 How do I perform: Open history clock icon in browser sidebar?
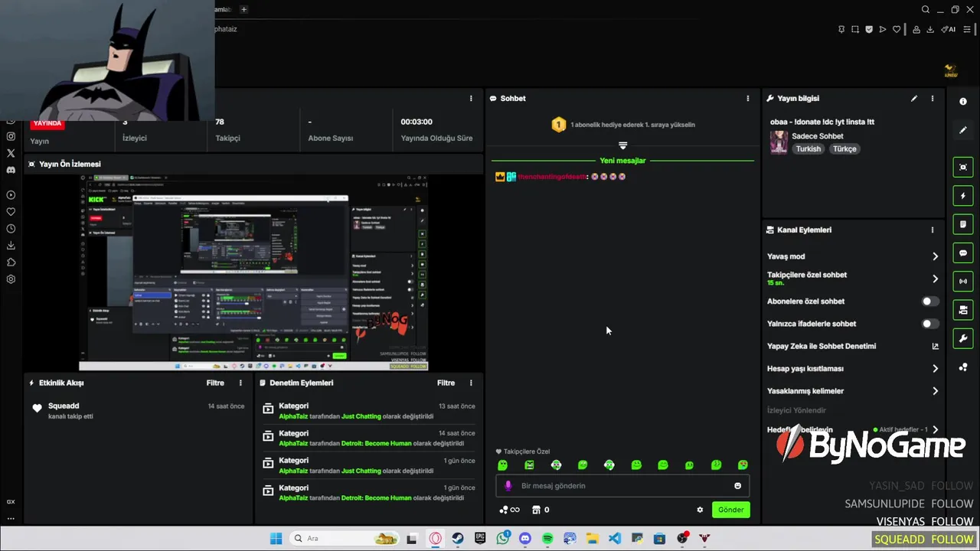coord(11,229)
